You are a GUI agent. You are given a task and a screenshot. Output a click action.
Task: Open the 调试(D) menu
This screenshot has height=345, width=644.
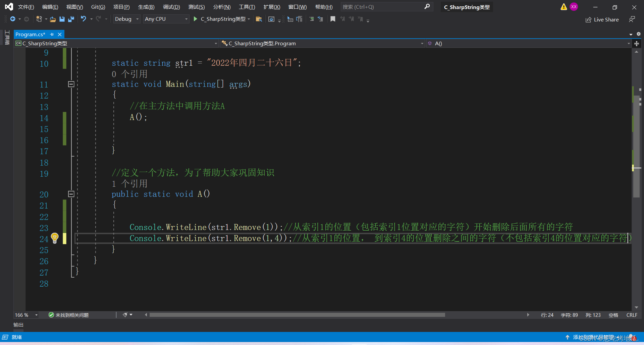coord(171,7)
